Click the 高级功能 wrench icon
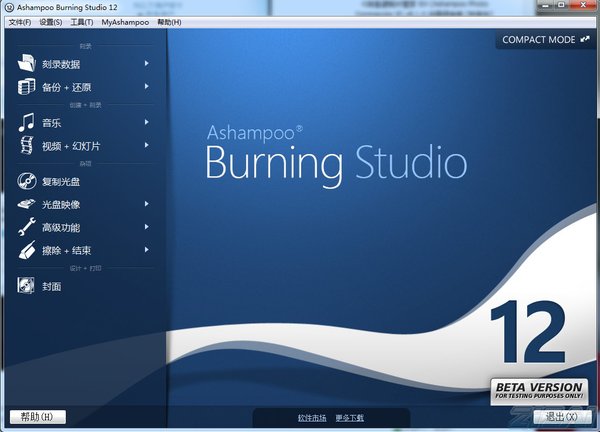 [x=27, y=227]
